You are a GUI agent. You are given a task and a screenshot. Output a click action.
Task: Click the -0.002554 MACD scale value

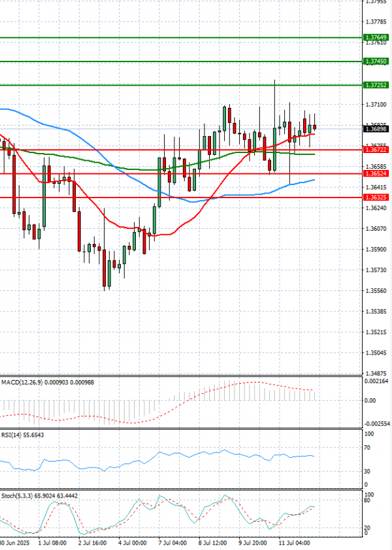coord(376,424)
